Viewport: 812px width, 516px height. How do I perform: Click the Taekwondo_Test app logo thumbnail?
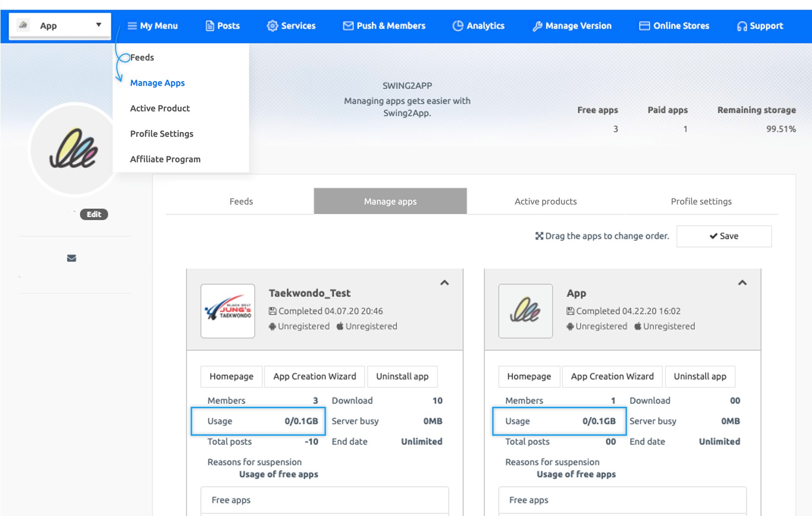coord(228,311)
